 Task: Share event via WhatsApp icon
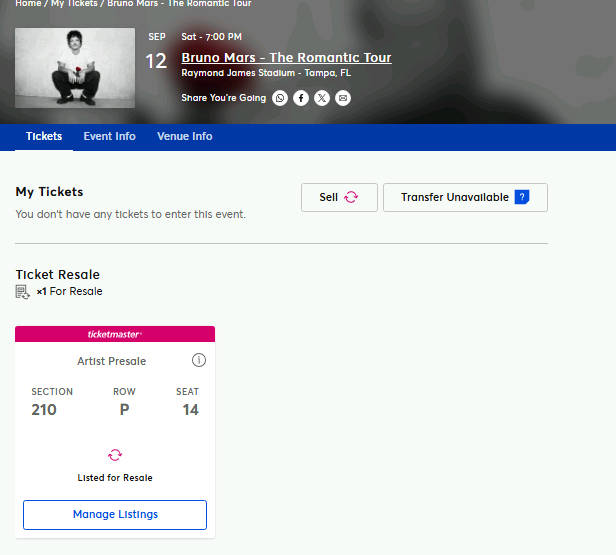[280, 98]
